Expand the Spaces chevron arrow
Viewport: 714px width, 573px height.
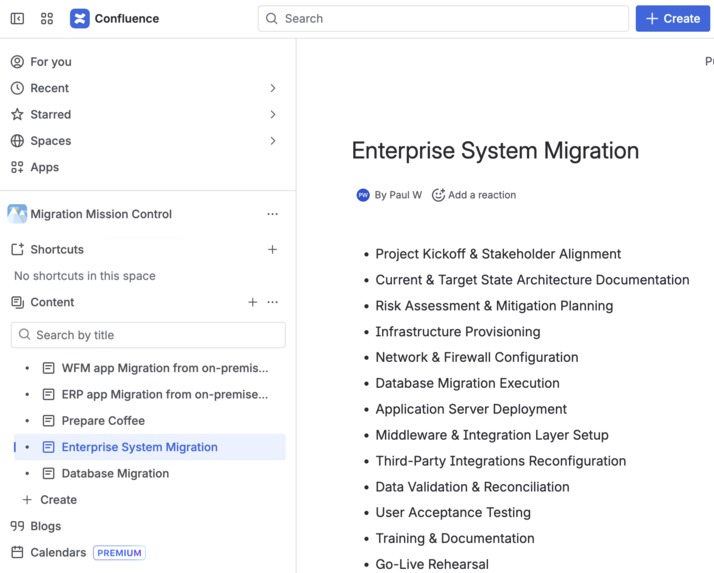[x=273, y=141]
